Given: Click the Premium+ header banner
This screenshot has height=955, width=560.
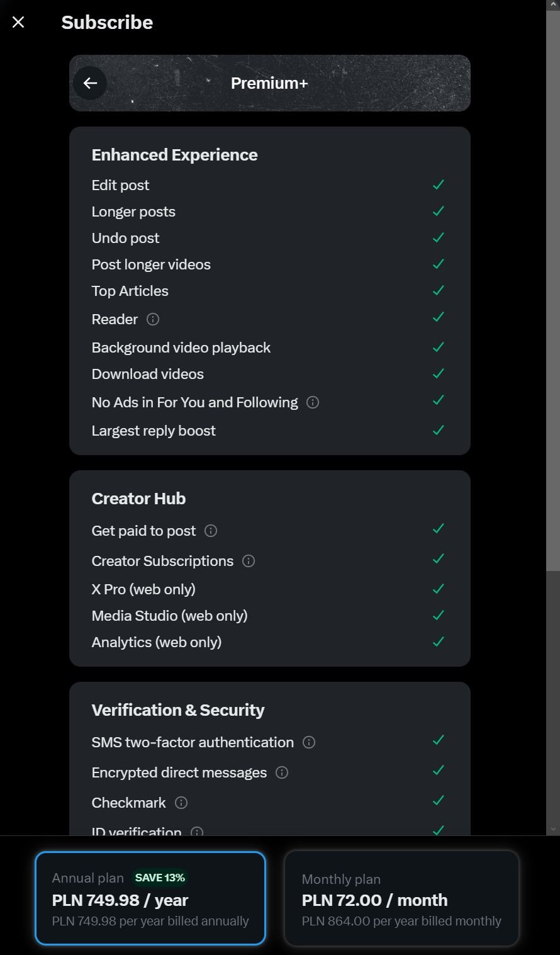Looking at the screenshot, I should click(x=270, y=83).
